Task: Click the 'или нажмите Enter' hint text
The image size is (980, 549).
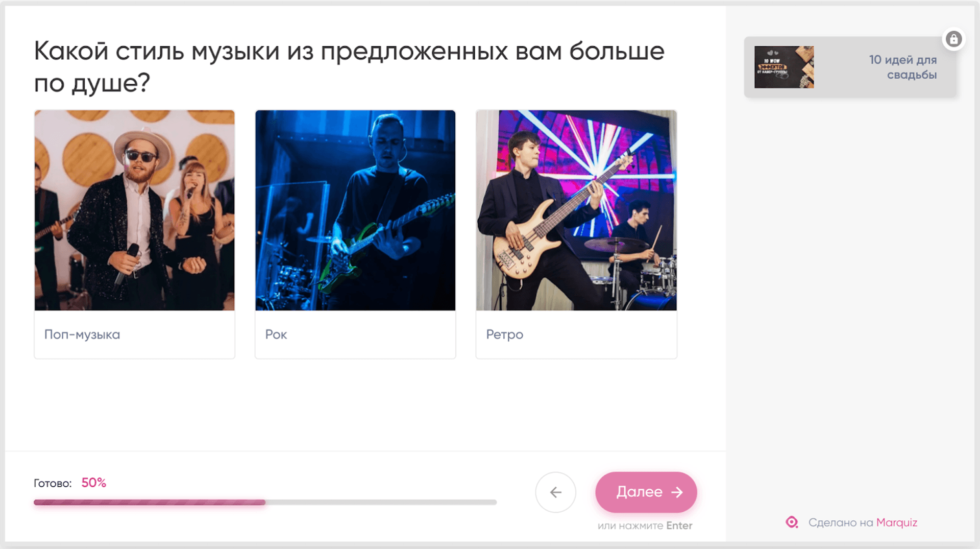Action: [x=645, y=526]
